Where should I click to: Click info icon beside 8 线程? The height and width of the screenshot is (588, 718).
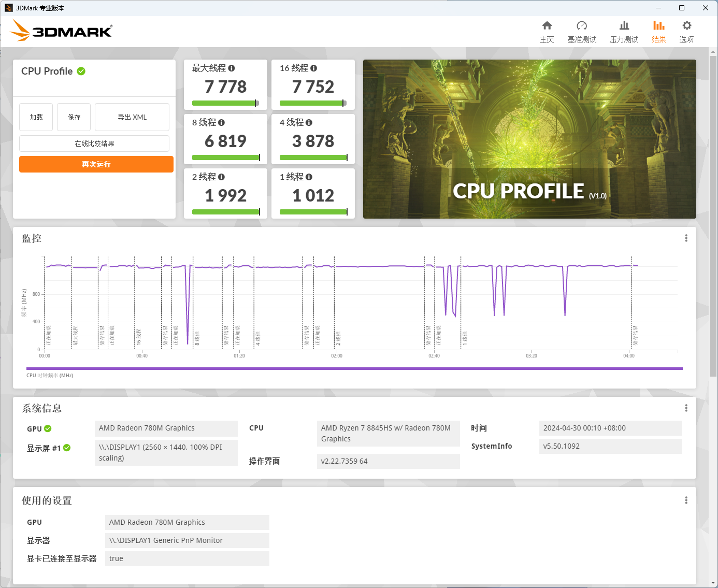pyautogui.click(x=221, y=122)
